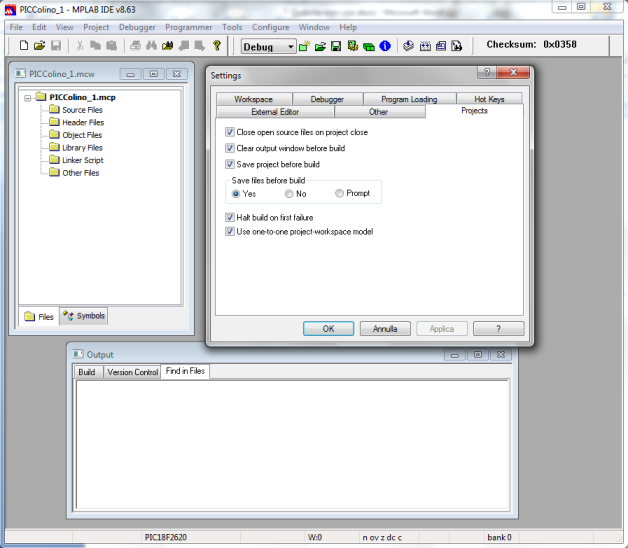628x548 pixels.
Task: Click the PIC18F2620 status bar entry
Action: tap(166, 538)
